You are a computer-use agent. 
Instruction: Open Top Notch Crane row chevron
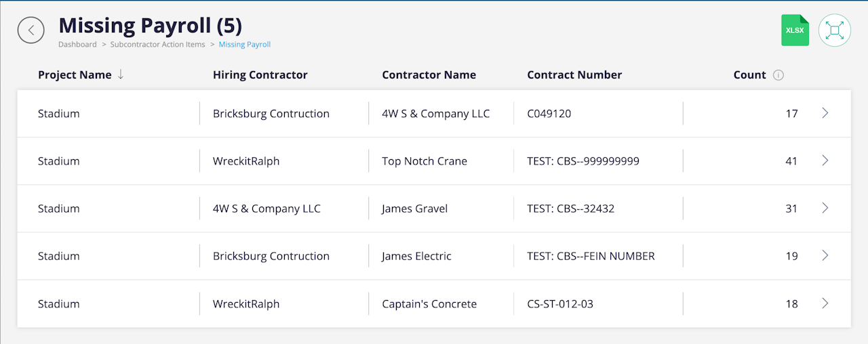point(825,160)
